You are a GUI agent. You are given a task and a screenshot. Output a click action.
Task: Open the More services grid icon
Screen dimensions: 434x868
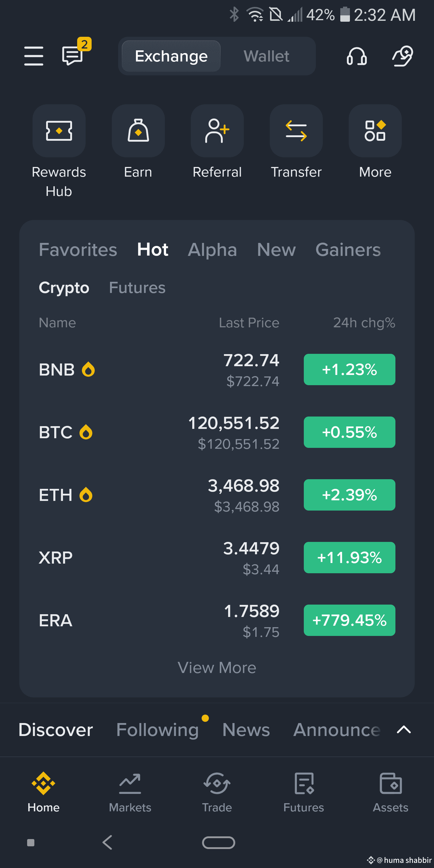(x=375, y=131)
